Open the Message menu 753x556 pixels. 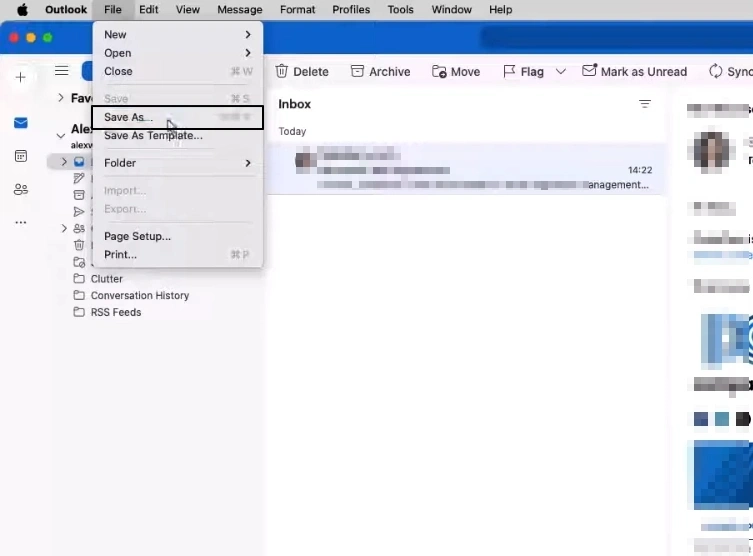click(240, 10)
